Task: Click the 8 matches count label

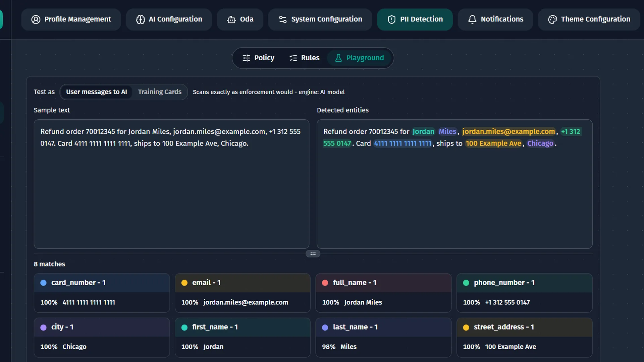Action: [x=49, y=264]
